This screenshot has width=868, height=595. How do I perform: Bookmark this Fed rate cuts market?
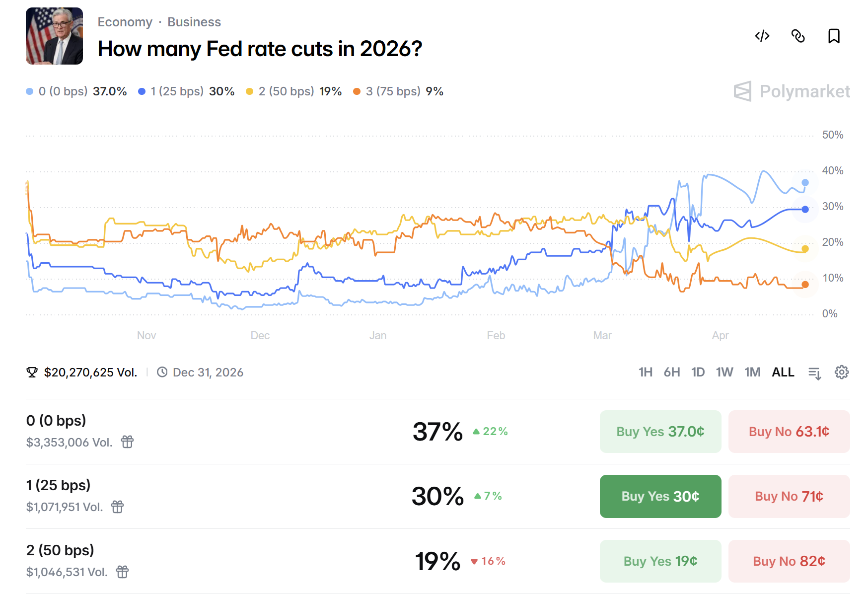point(834,36)
